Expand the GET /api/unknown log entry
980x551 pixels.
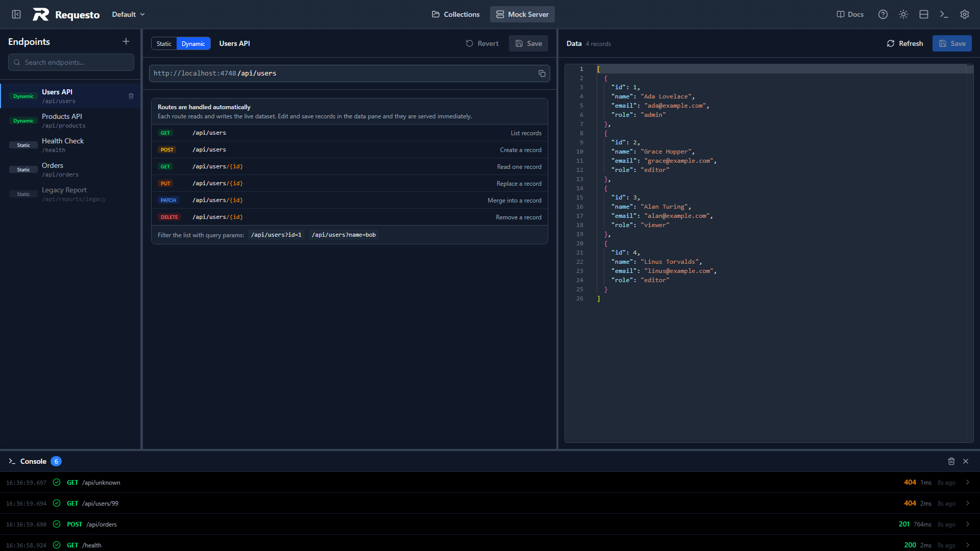tap(490, 482)
